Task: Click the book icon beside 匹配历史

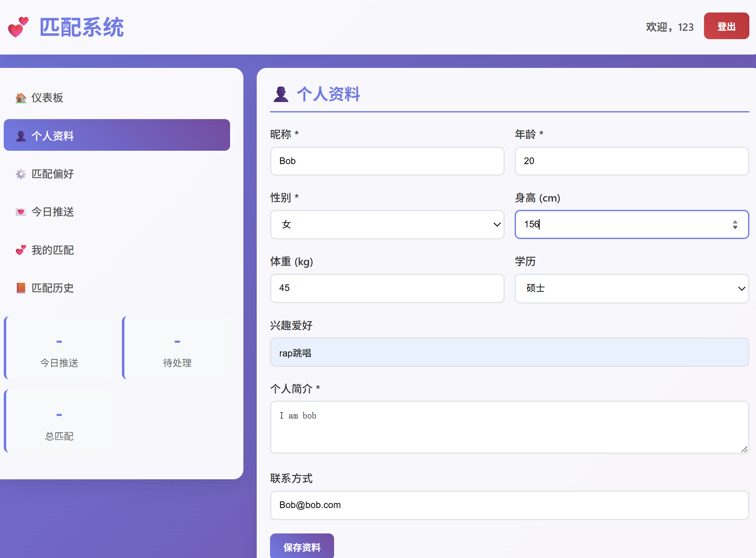Action: [x=21, y=288]
